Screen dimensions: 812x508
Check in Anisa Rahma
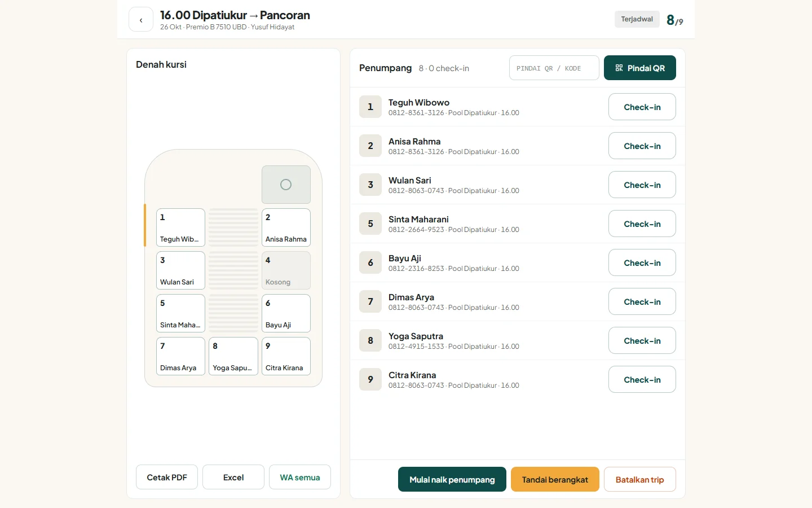642,146
